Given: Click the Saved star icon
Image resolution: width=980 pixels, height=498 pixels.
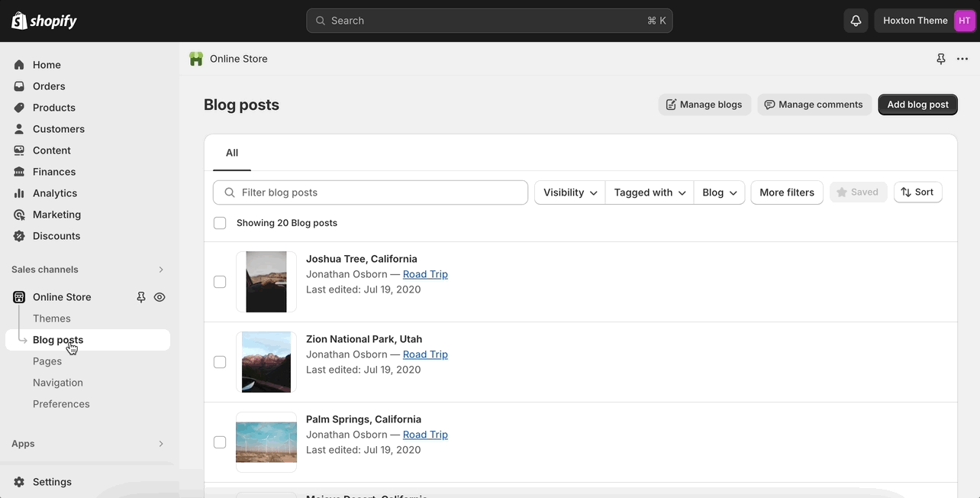Looking at the screenshot, I should point(842,192).
